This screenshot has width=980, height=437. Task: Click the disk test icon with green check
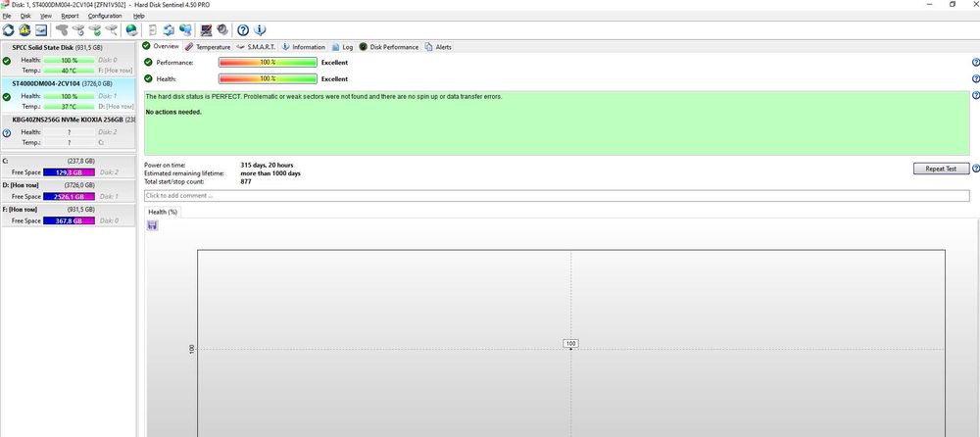[x=95, y=30]
